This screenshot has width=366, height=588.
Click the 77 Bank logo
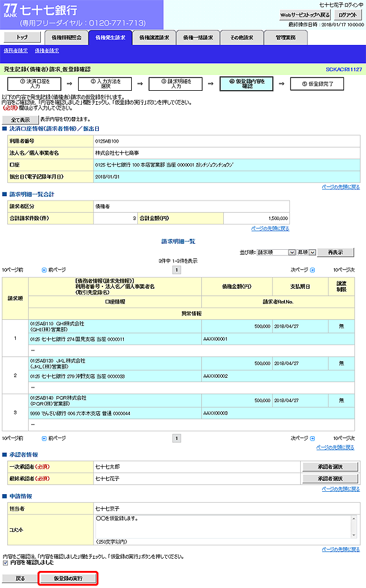pyautogui.click(x=10, y=9)
